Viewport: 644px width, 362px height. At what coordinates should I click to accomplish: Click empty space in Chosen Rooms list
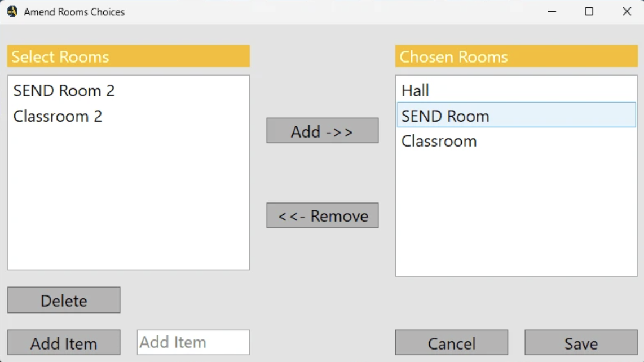[516, 220]
